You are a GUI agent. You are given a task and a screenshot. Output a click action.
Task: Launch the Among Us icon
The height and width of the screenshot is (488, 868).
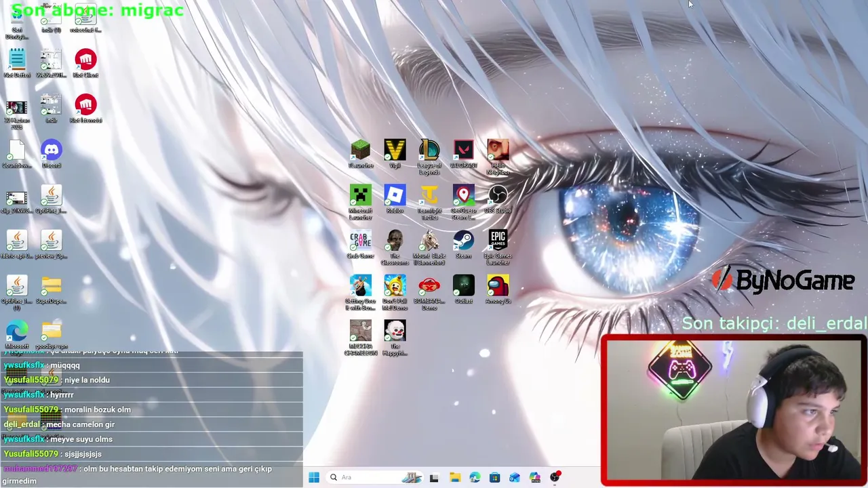click(498, 285)
